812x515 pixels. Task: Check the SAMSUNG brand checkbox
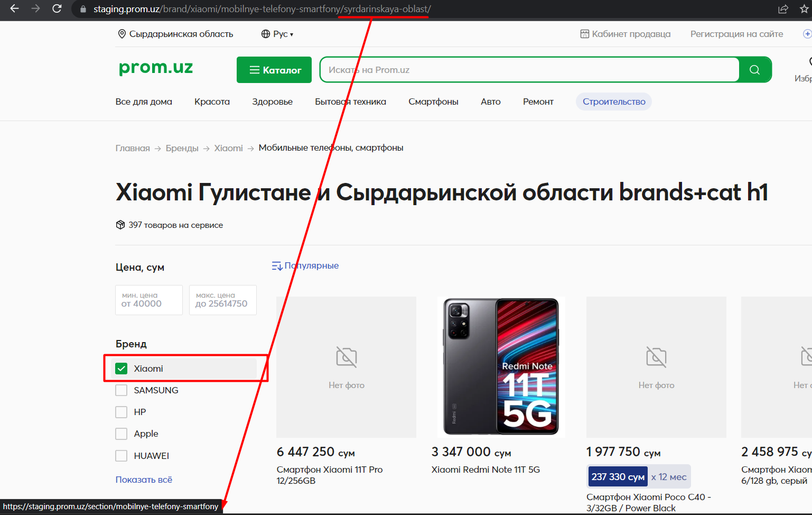click(x=122, y=390)
